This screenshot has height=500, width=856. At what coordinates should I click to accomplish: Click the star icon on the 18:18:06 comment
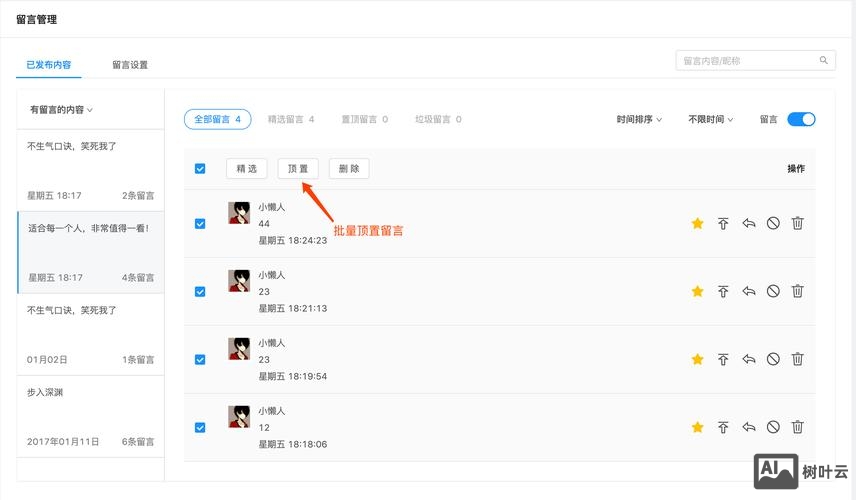point(697,427)
